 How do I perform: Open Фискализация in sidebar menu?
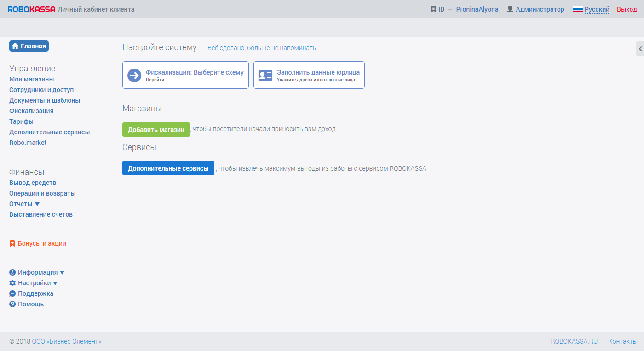pos(31,111)
